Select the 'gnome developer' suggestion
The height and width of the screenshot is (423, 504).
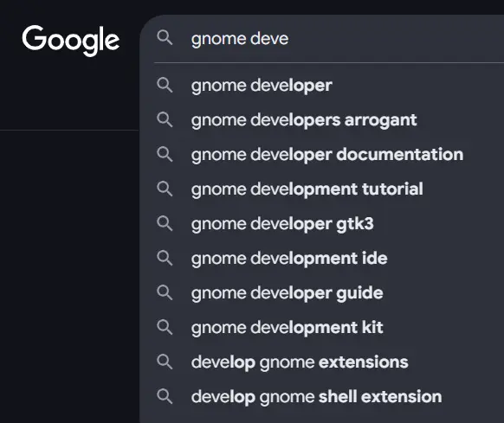point(322,86)
